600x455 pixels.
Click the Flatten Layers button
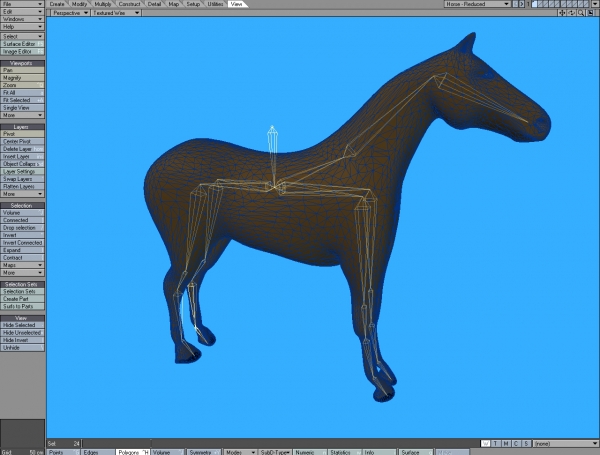[x=22, y=186]
